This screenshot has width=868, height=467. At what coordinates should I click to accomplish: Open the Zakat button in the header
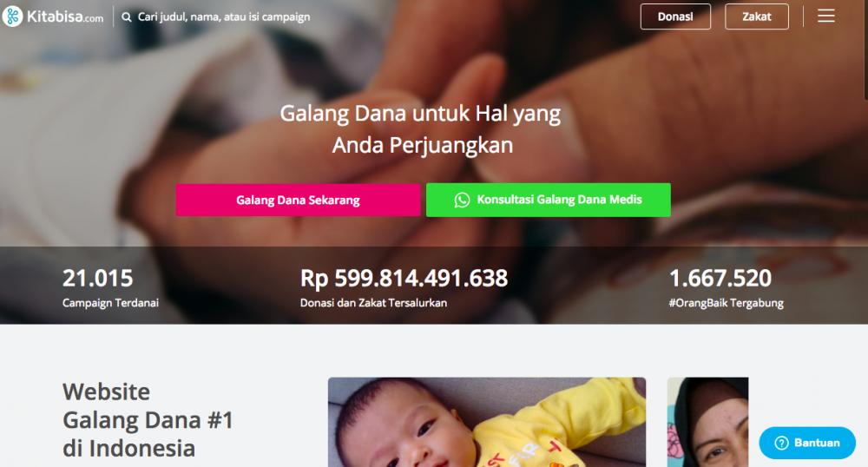[757, 16]
